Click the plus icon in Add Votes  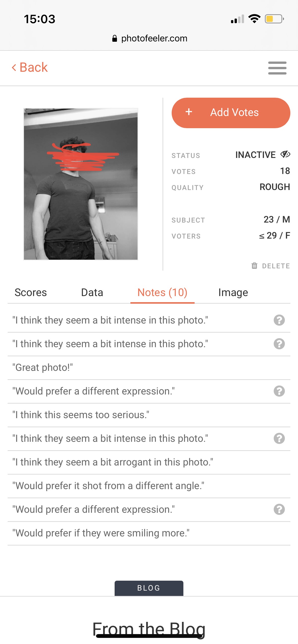[x=189, y=112]
